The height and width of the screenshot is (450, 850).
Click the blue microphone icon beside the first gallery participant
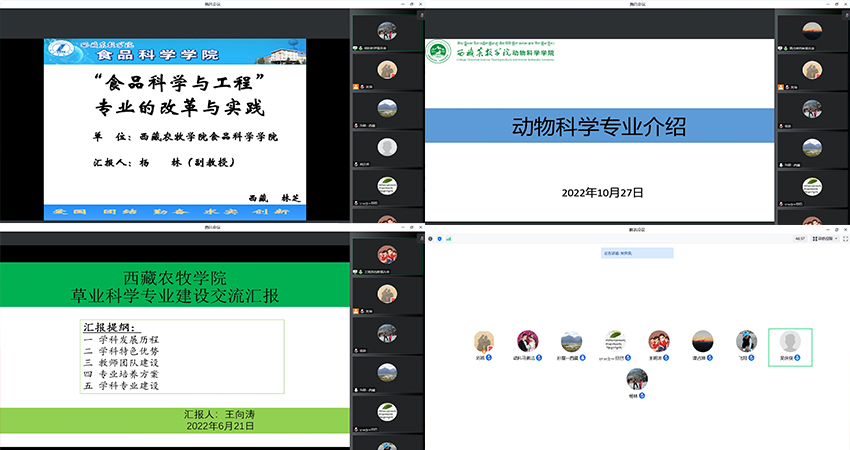click(494, 357)
